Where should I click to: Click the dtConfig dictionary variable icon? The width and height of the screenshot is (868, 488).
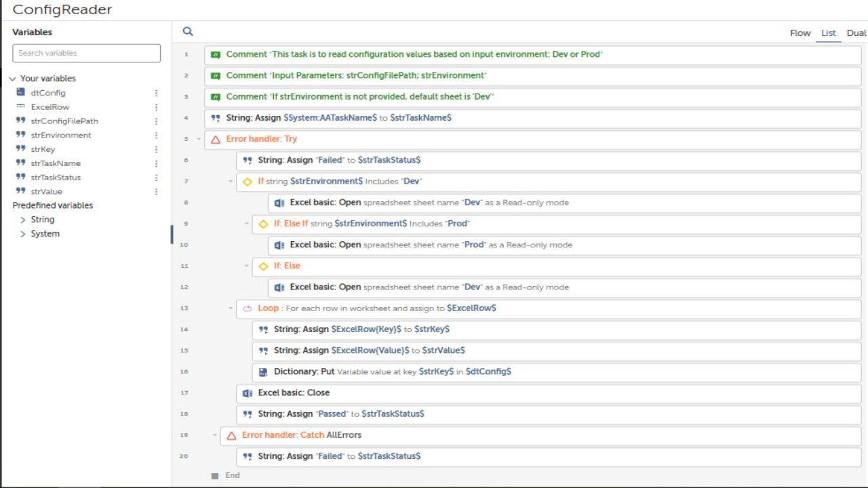pyautogui.click(x=20, y=92)
